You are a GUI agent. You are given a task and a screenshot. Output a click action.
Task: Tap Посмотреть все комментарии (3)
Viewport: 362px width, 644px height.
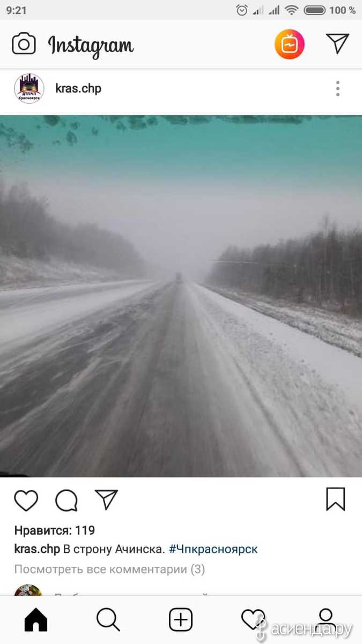(x=109, y=569)
